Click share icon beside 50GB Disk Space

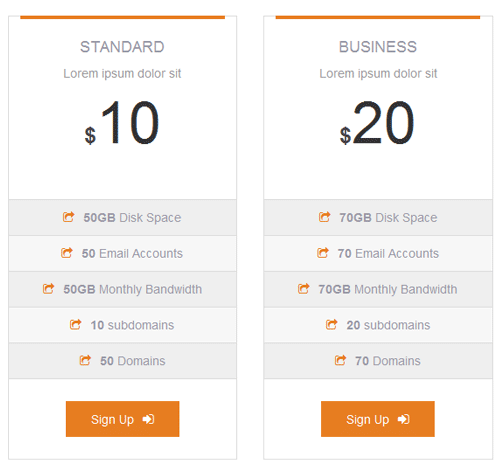69,217
